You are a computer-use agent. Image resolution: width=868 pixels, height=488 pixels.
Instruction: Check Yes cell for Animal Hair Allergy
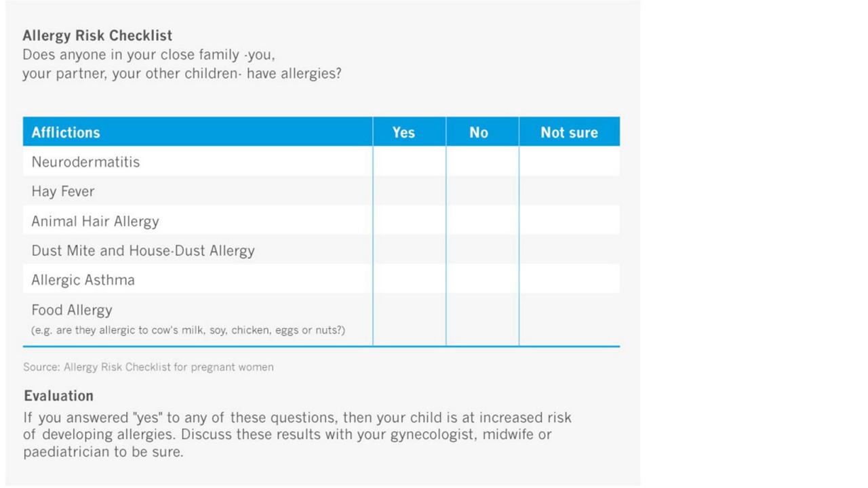[410, 220]
